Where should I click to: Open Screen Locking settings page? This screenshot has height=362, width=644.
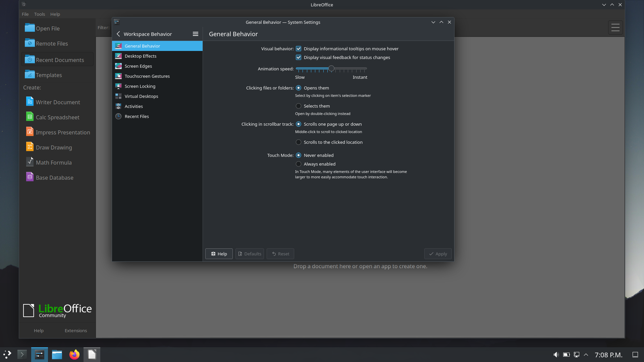157,86
